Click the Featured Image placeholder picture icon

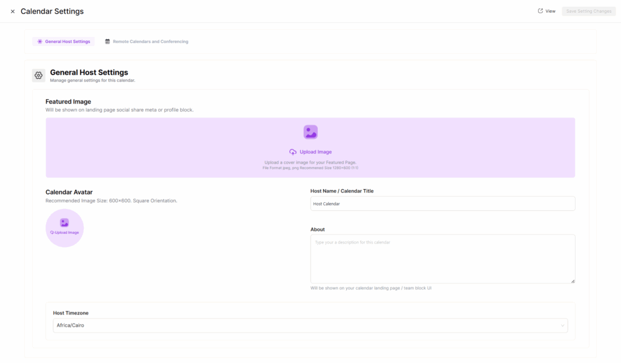pos(310,132)
